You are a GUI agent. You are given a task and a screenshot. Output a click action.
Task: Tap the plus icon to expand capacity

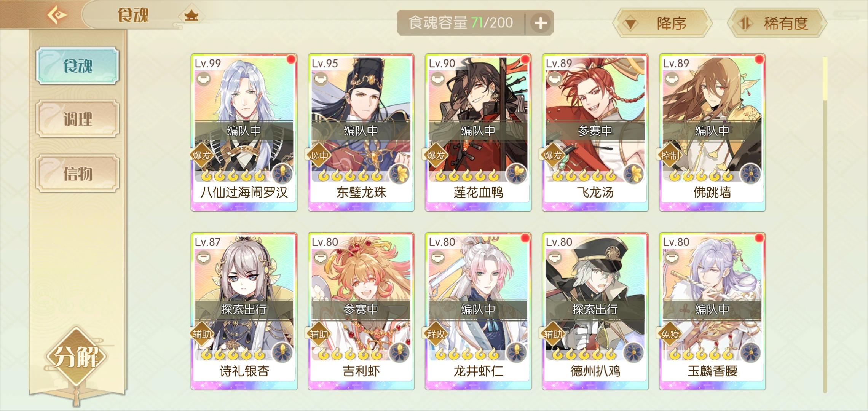click(x=541, y=23)
